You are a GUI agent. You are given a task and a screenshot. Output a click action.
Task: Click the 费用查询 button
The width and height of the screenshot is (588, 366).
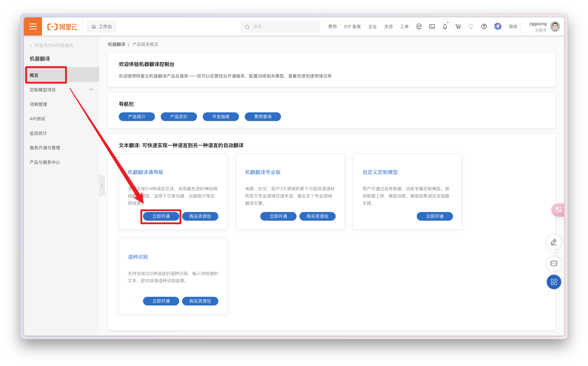click(x=263, y=117)
